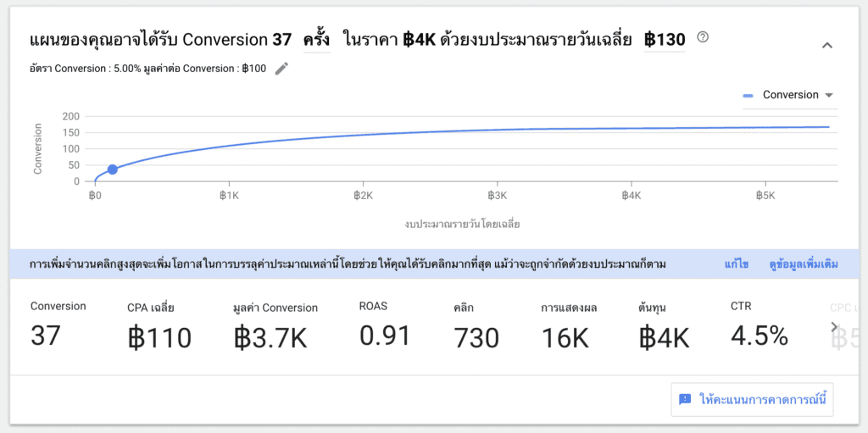Viewport: 868px width, 433px height.
Task: Click the blue data point on curve
Action: point(113,169)
